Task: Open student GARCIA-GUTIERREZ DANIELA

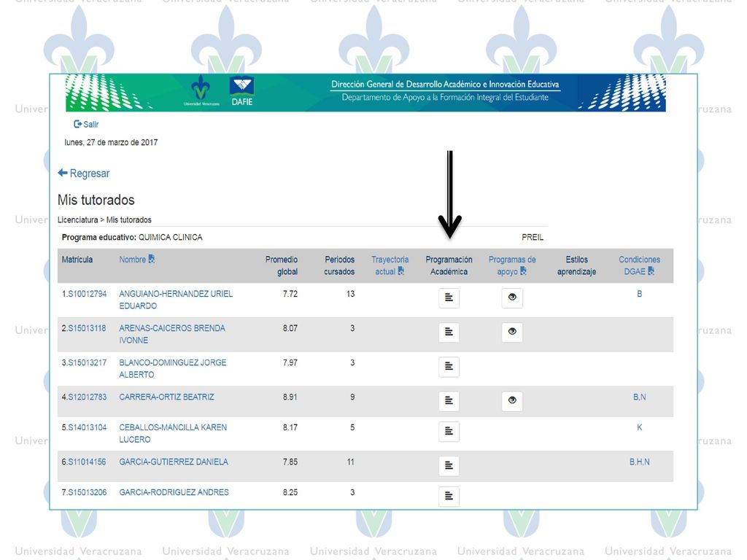Action: [x=174, y=462]
